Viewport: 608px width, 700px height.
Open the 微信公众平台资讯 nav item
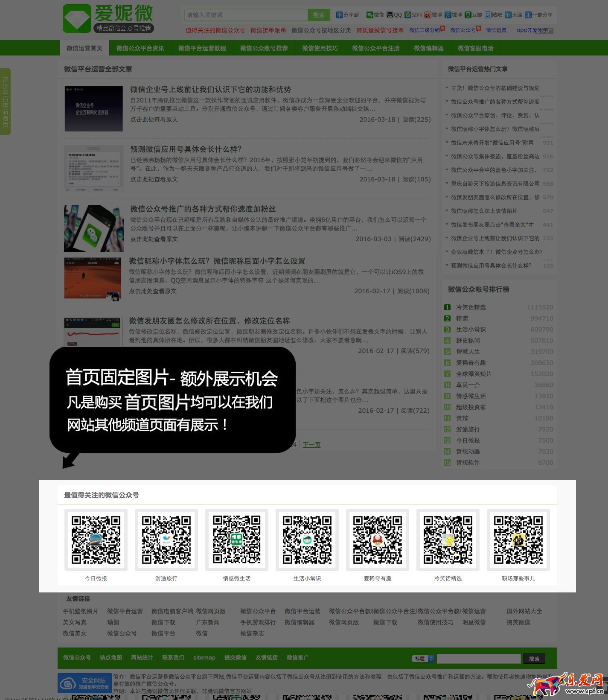pyautogui.click(x=140, y=48)
